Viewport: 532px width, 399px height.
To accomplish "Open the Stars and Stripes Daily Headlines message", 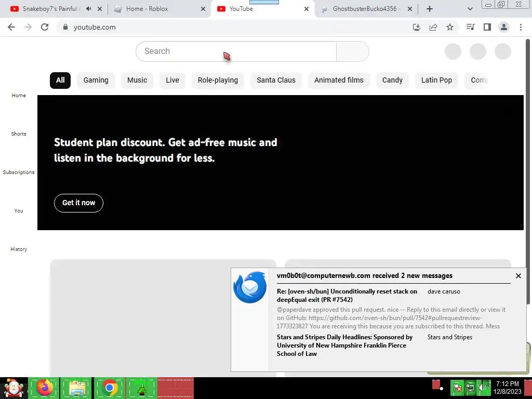I will click(x=345, y=345).
